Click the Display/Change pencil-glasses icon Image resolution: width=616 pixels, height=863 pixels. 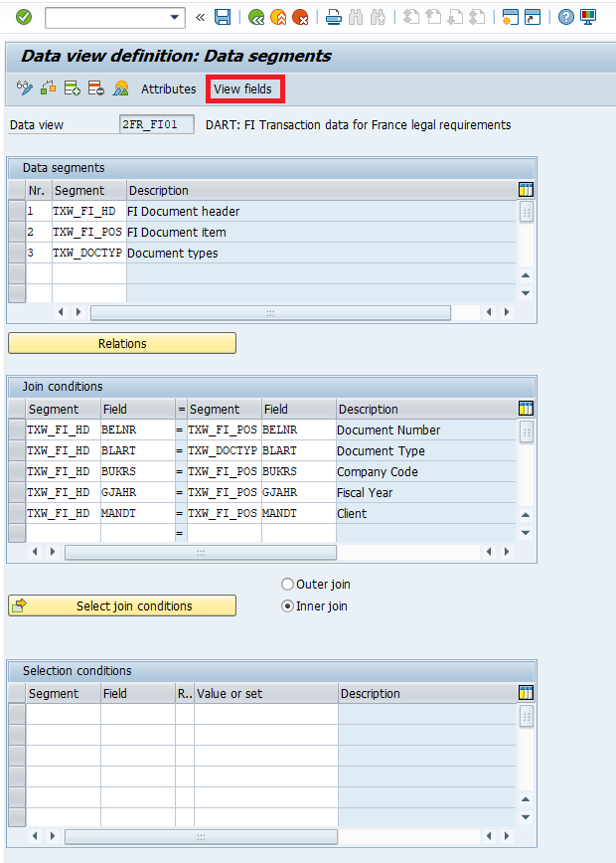(x=26, y=88)
